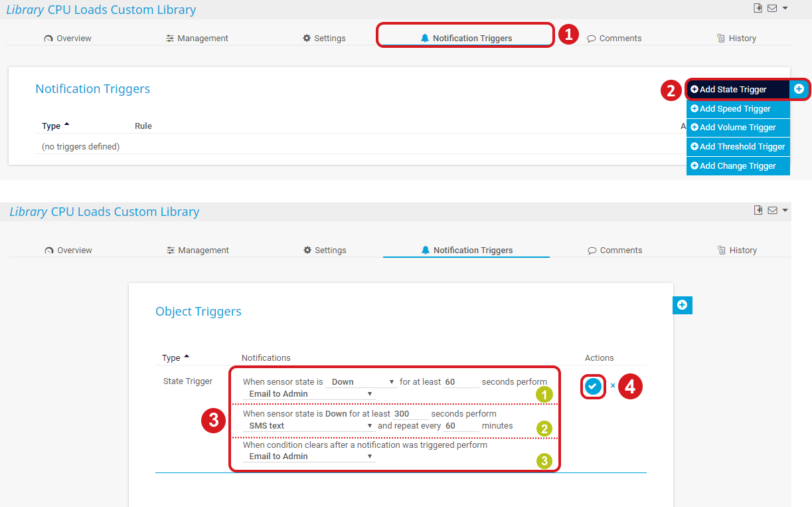Click the Add Change Trigger button
812x507 pixels.
click(x=737, y=166)
